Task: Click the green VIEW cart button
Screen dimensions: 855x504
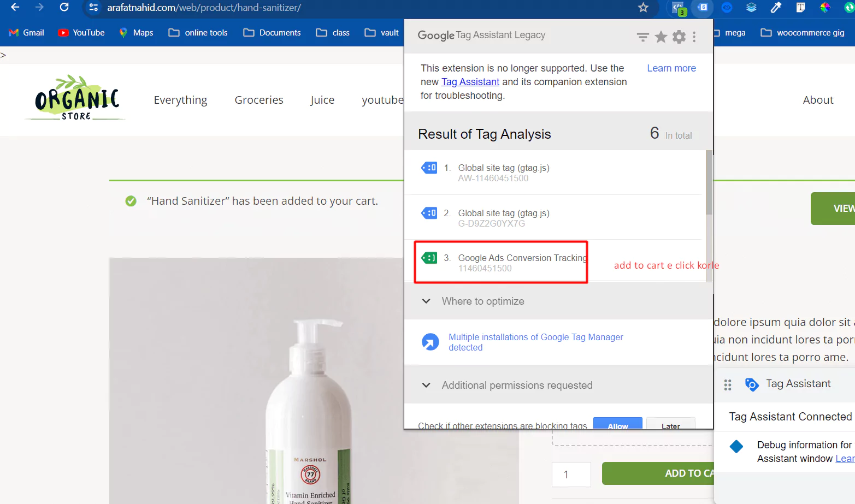Action: coord(833,209)
